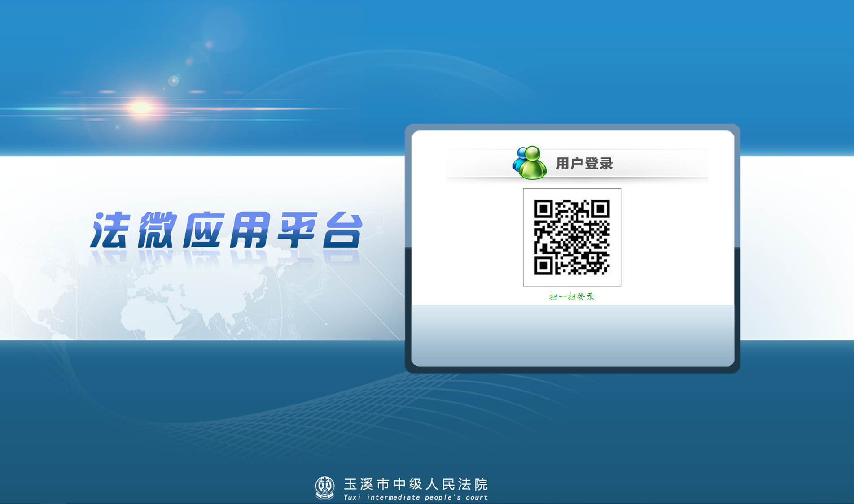Click the English 'Yuxi intermediate people's court' text
Image resolution: width=854 pixels, height=504 pixels.
pyautogui.click(x=416, y=497)
